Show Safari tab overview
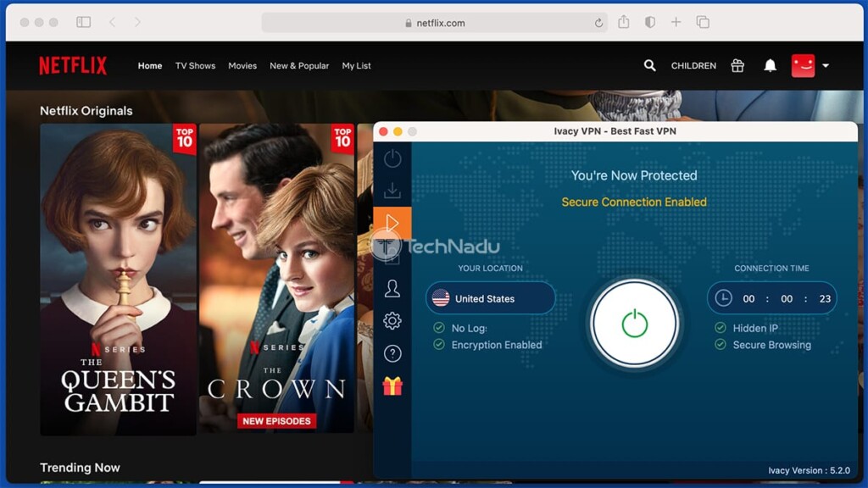The height and width of the screenshot is (488, 868). (703, 22)
